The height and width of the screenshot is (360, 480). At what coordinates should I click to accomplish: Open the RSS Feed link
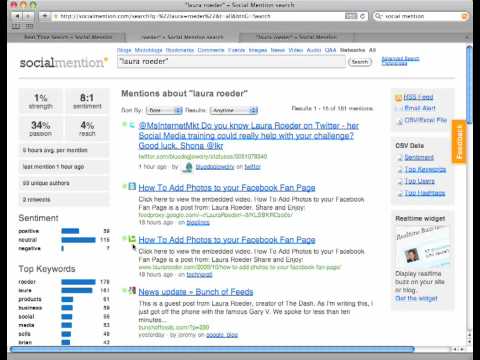[x=418, y=97]
